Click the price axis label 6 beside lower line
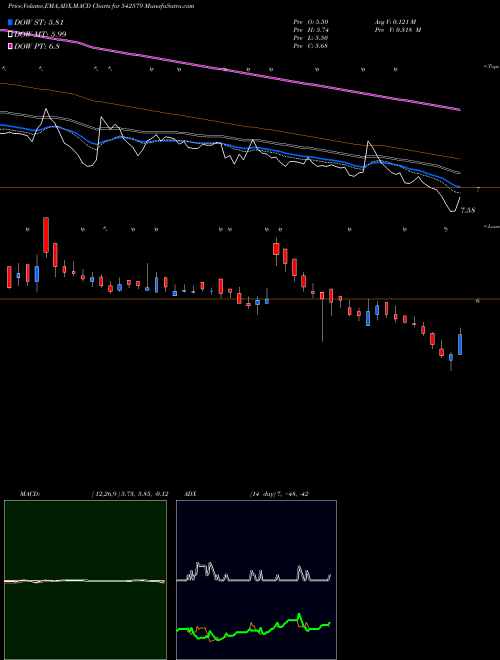Screen dimensions: 500x660 (x=477, y=301)
